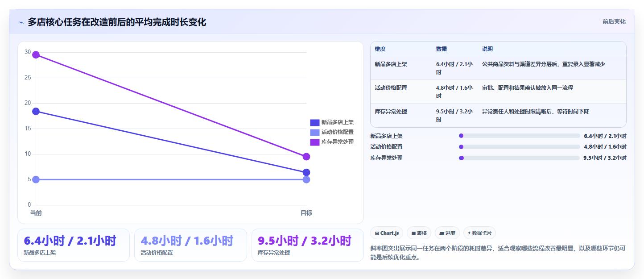Viewport: 644px width, 279px height.
Task: Click the 当前 x-axis label
Action: (36, 213)
